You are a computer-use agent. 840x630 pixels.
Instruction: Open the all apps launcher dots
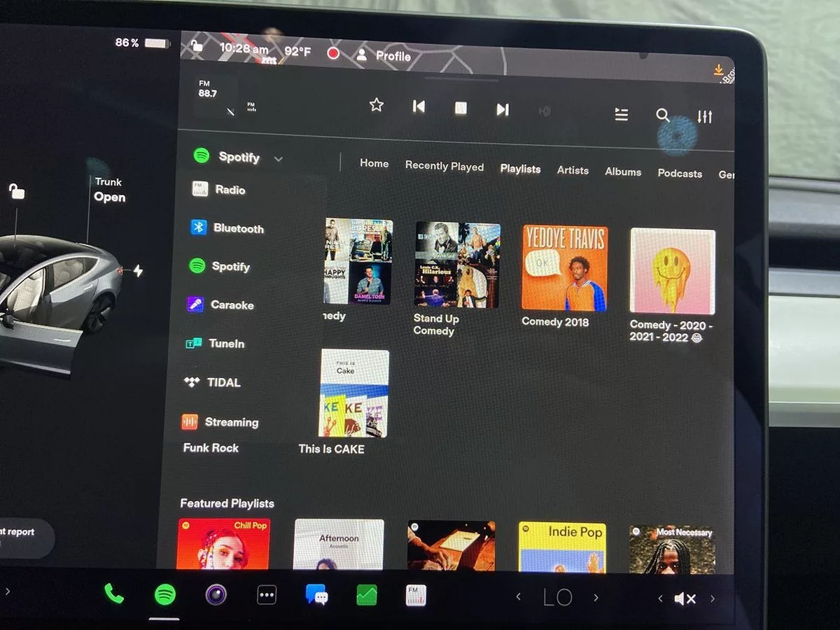point(267,595)
